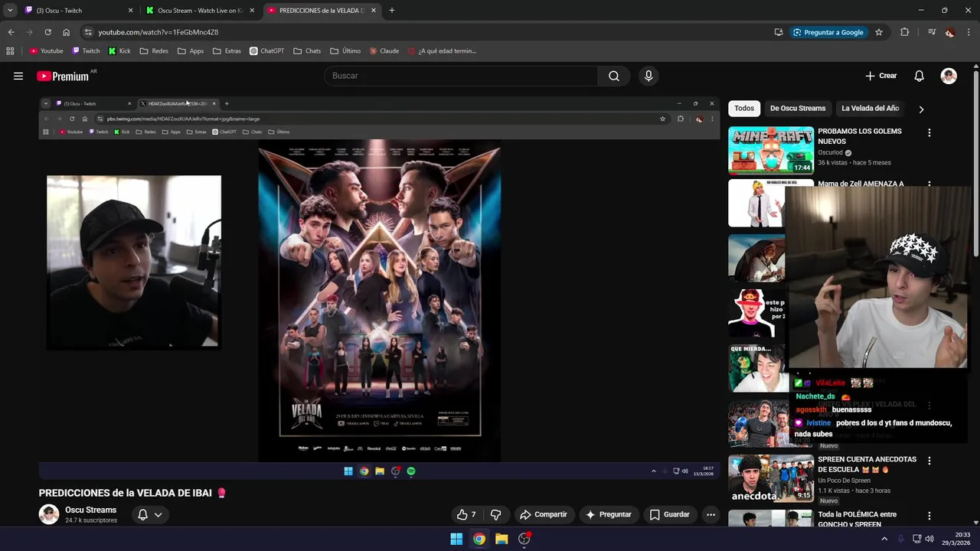
Task: Switch to Chrome in the taskbar
Action: click(x=479, y=539)
